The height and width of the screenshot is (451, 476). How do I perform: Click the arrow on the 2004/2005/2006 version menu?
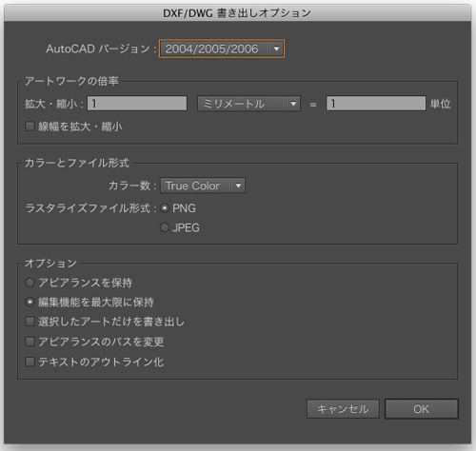point(276,49)
